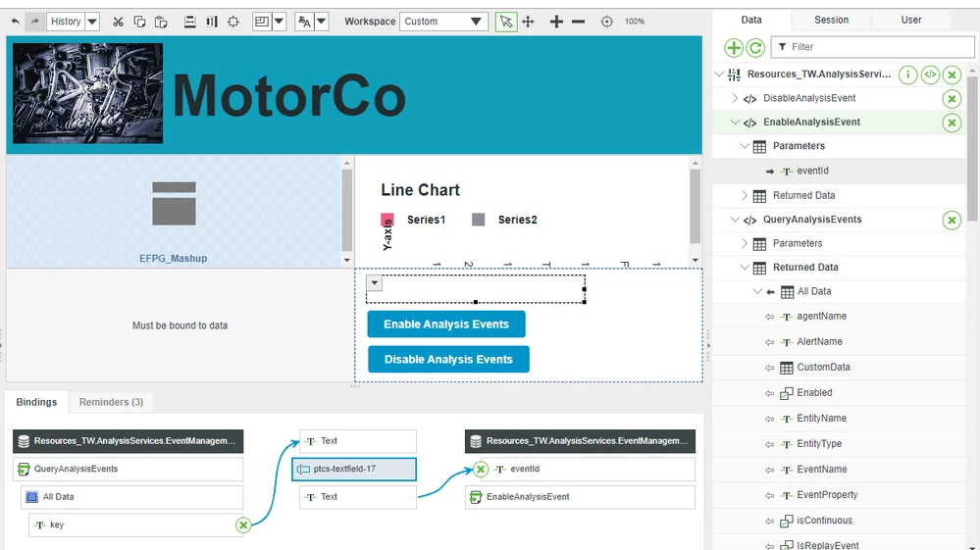This screenshot has width=980, height=550.
Task: Select the isContinuous field
Action: point(840,521)
